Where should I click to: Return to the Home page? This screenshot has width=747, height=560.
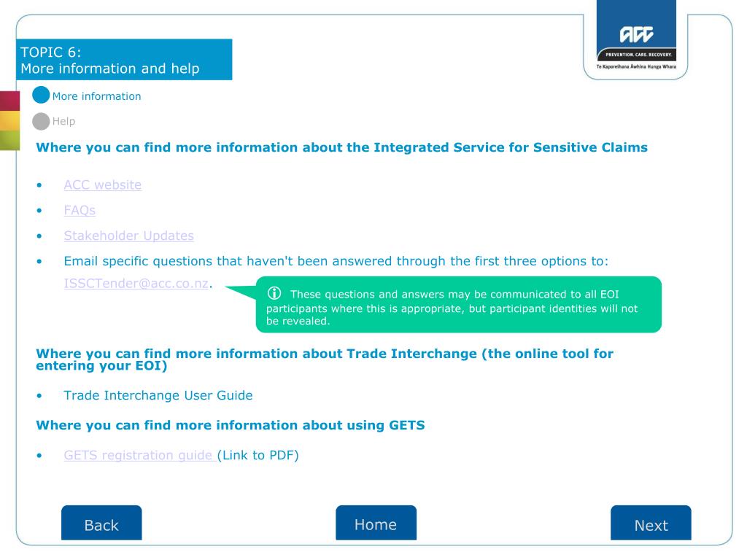pyautogui.click(x=376, y=523)
